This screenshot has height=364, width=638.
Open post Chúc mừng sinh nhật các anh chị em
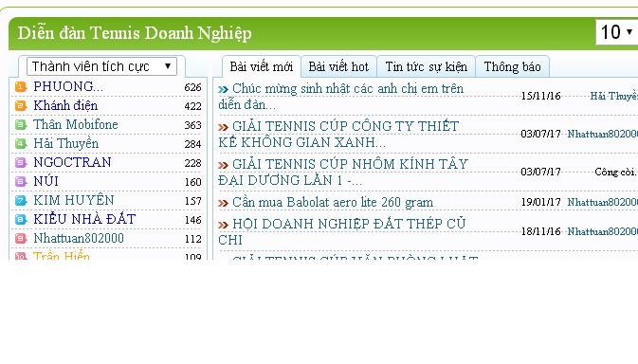[341, 97]
